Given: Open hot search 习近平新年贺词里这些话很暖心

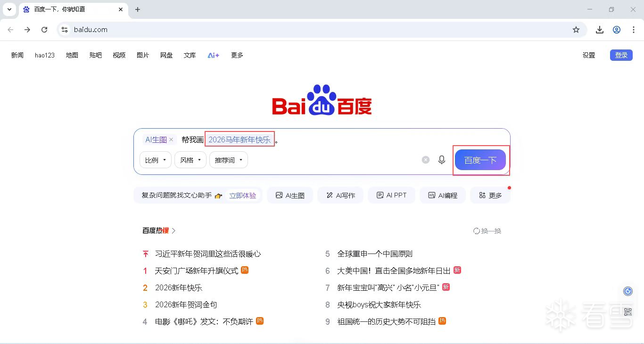Looking at the screenshot, I should [x=208, y=254].
